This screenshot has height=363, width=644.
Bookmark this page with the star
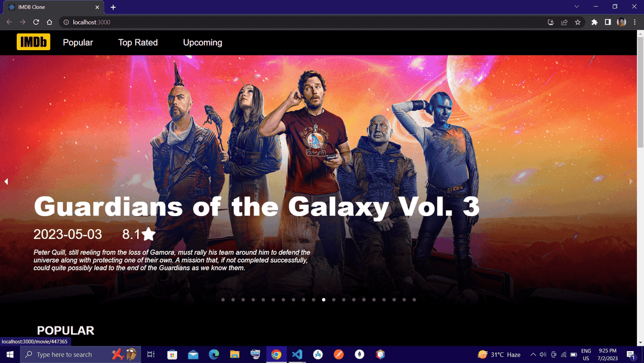click(578, 22)
